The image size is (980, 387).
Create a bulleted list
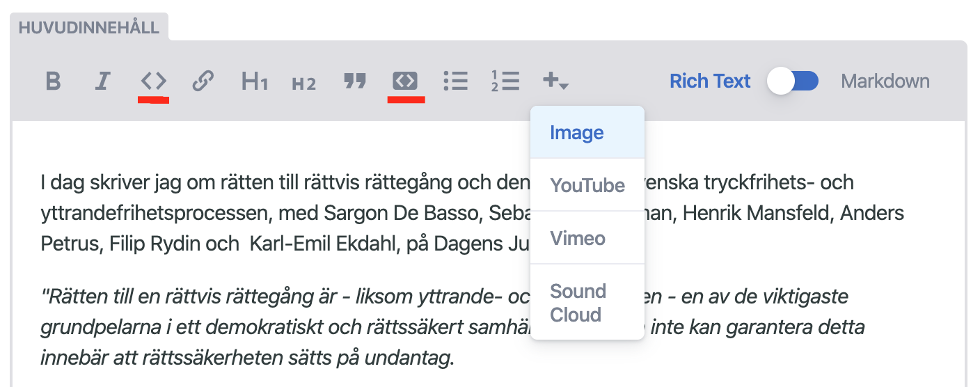click(x=455, y=81)
